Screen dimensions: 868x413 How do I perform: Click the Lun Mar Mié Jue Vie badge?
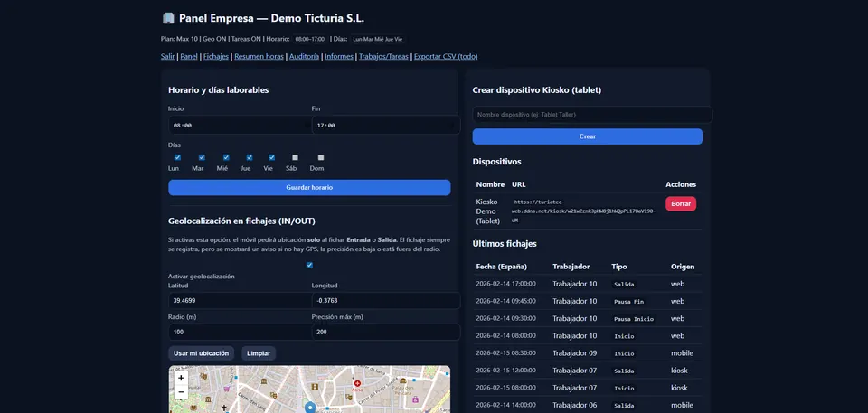(x=378, y=39)
